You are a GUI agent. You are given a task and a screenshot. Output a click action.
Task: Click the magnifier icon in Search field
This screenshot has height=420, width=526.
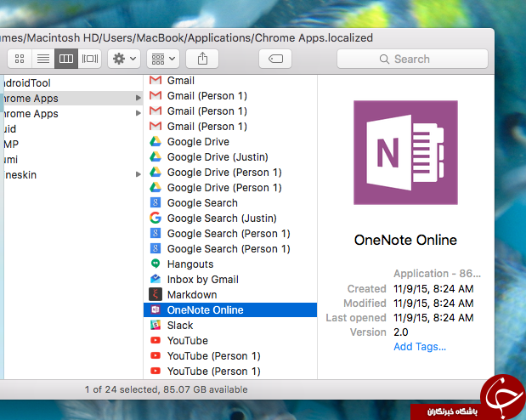(x=384, y=59)
